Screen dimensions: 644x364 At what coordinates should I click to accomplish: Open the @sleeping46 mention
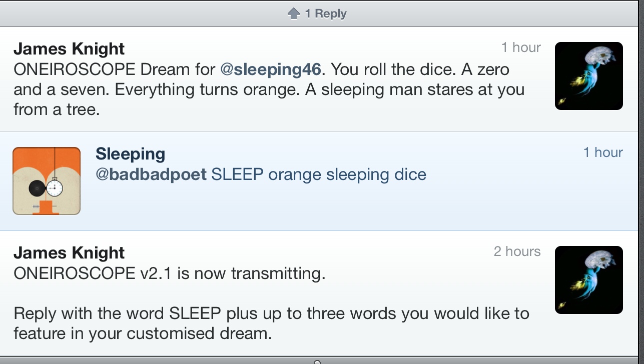270,69
